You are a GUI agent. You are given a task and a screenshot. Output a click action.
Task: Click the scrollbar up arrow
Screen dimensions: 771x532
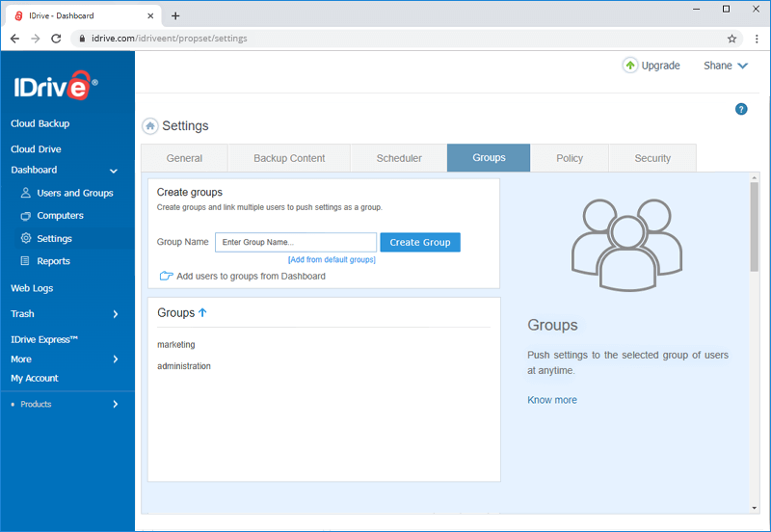coord(755,177)
